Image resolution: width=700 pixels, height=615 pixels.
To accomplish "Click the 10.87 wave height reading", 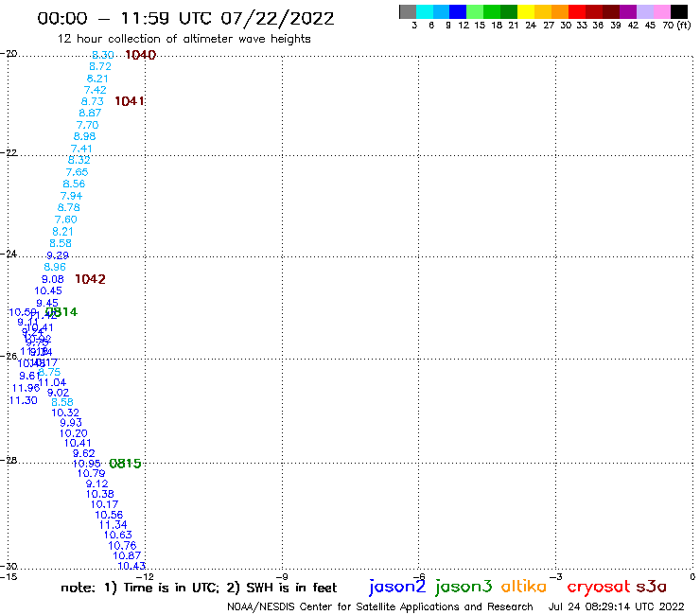I will 127,555.
